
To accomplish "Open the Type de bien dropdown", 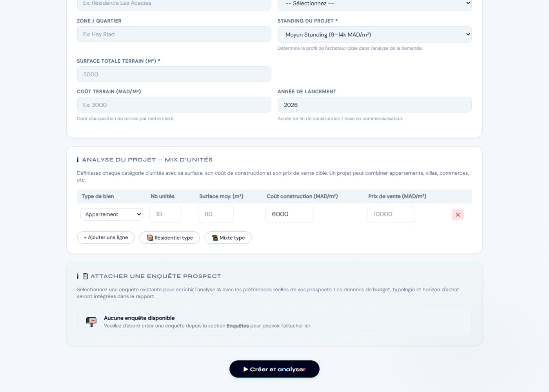I will [111, 214].
